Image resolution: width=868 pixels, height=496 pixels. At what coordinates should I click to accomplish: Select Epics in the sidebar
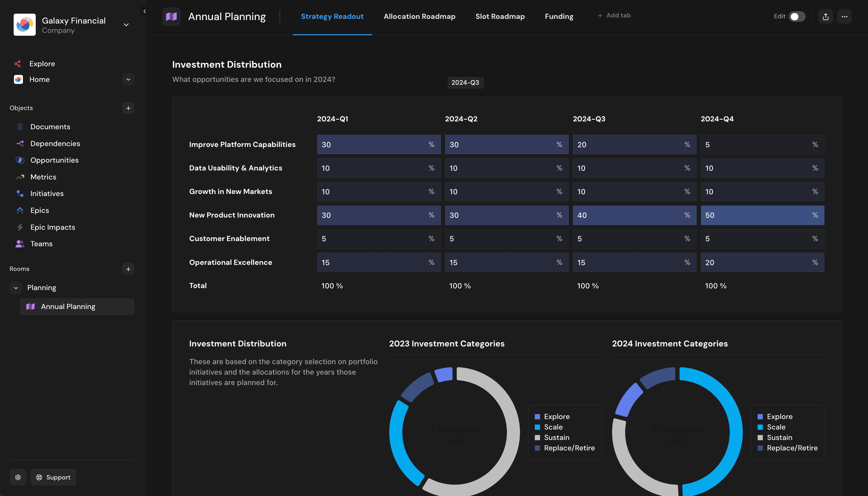(x=39, y=210)
